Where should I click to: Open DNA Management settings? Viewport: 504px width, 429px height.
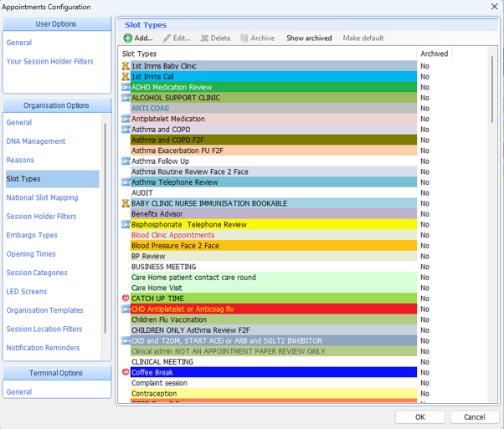point(36,141)
